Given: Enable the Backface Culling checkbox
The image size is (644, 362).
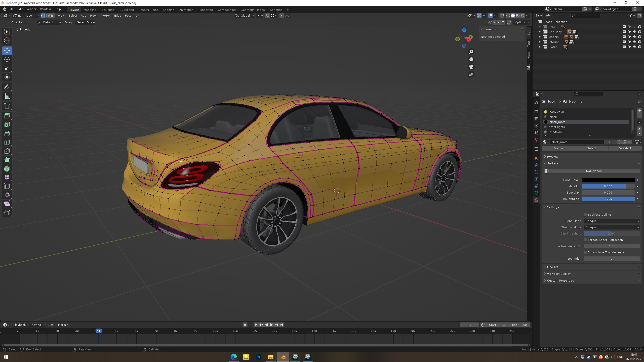Looking at the screenshot, I should (x=585, y=215).
